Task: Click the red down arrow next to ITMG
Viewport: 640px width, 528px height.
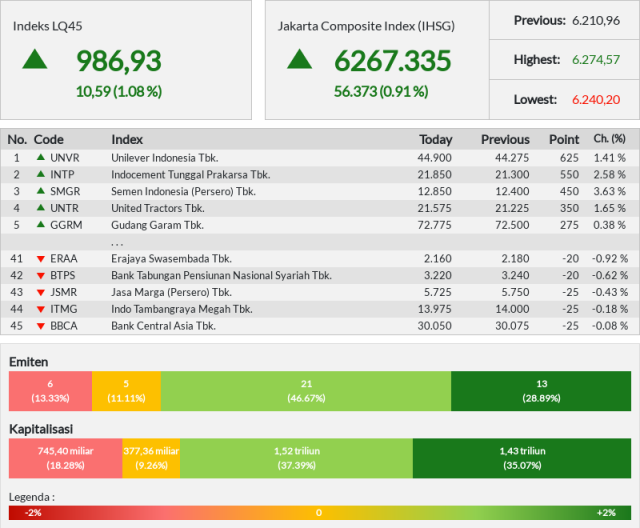Action: tap(41, 309)
